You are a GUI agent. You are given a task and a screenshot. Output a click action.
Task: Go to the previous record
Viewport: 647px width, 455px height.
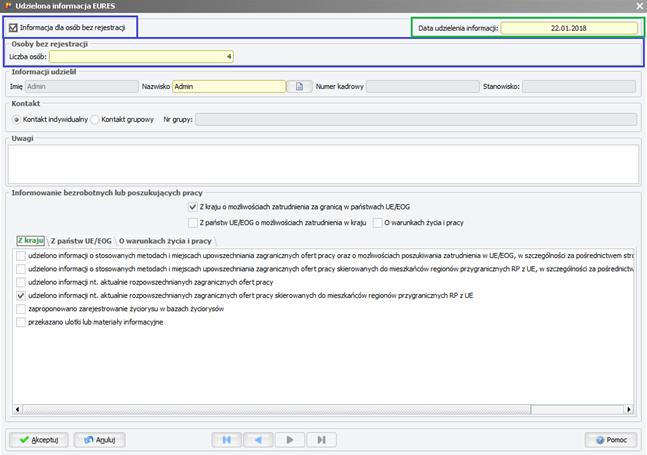258,440
